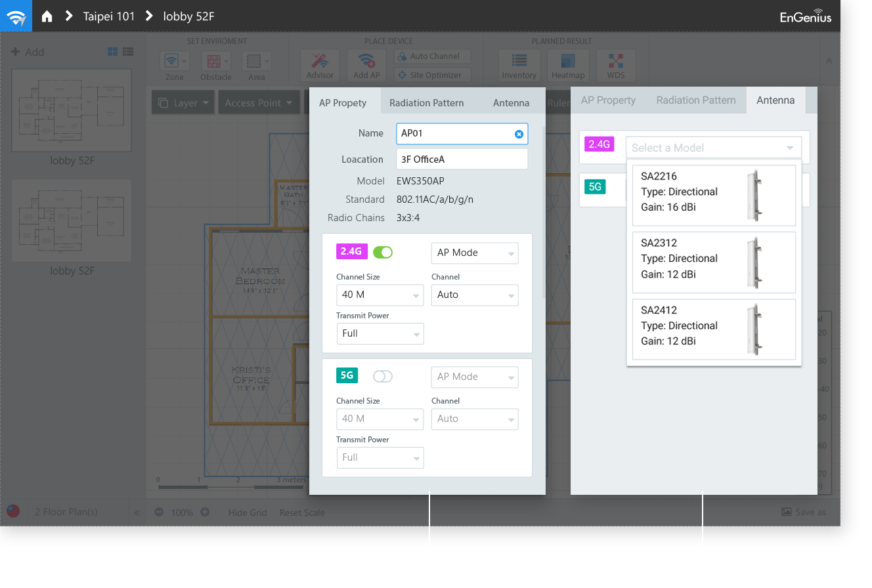
Task: Click the WiFi logo icon at top-left
Action: coord(16,16)
